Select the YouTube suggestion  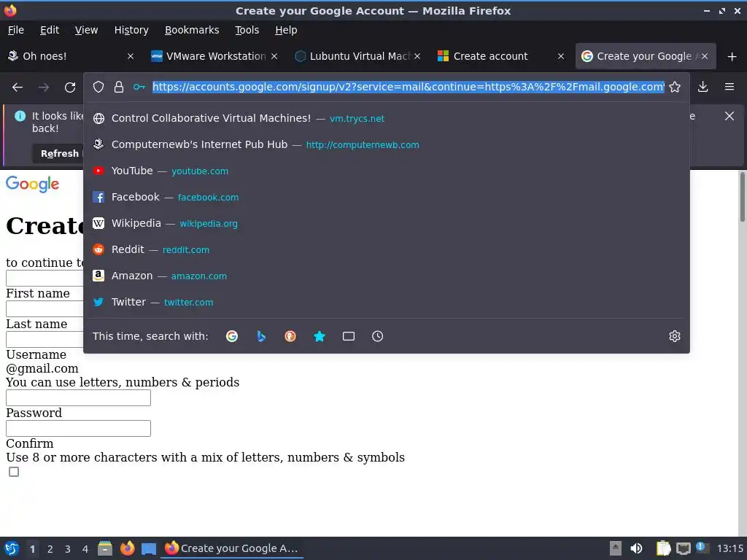click(387, 171)
